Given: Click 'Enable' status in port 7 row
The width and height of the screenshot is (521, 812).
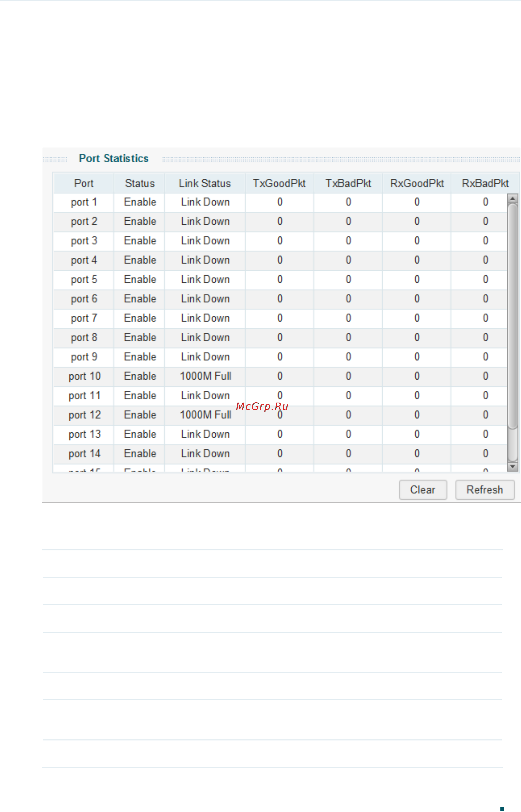Looking at the screenshot, I should (140, 318).
